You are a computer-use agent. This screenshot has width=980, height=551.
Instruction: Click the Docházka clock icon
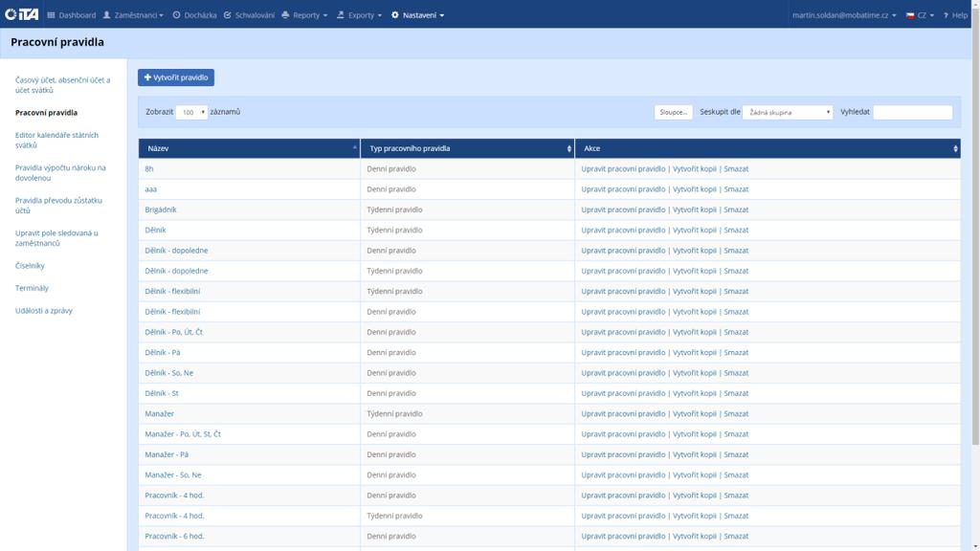[x=176, y=15]
